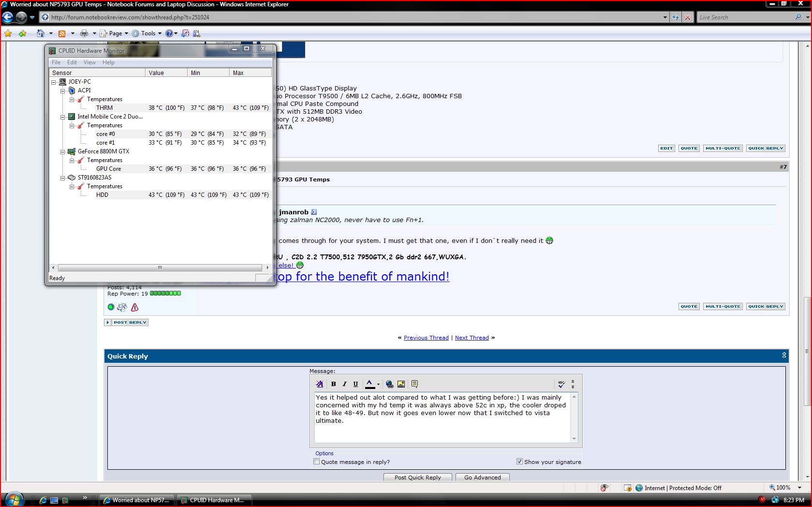
Task: Collapse the GeForce 8800M GTX node
Action: [63, 151]
